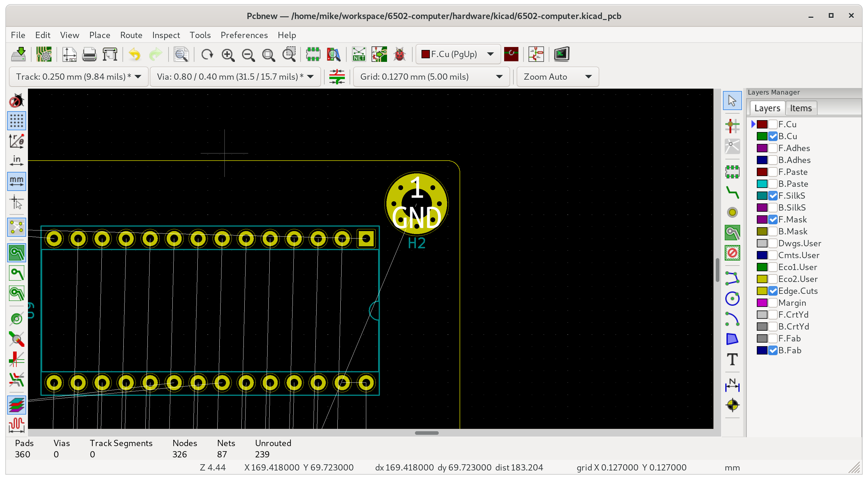Open the Inspect menu
Image resolution: width=868 pixels, height=480 pixels.
[166, 35]
